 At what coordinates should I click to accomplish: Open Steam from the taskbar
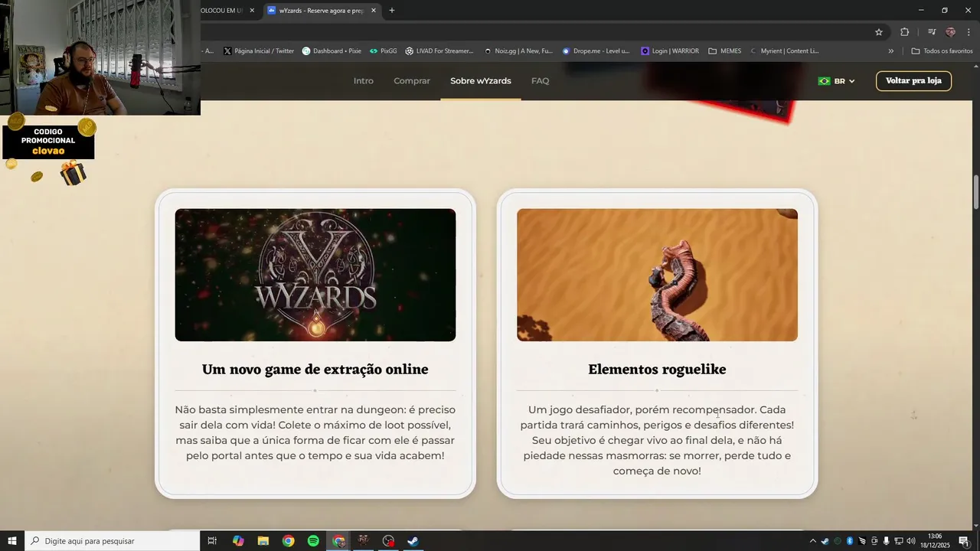[x=413, y=541]
